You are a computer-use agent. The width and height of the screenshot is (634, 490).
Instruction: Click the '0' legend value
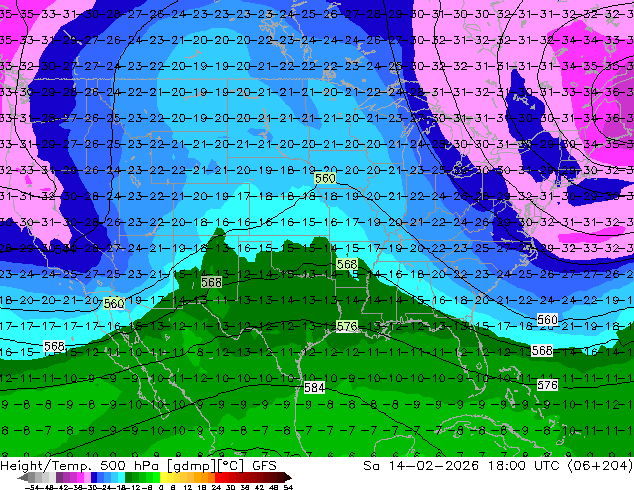click(x=161, y=487)
